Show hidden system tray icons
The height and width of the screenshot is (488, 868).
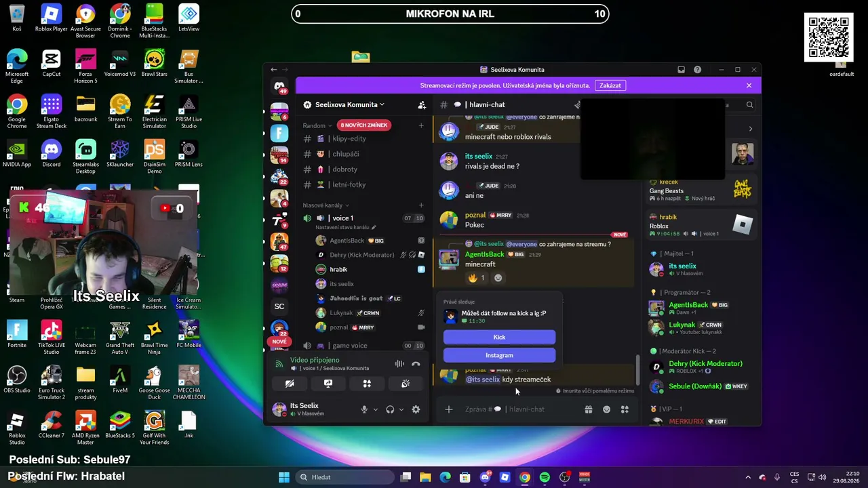pyautogui.click(x=748, y=477)
